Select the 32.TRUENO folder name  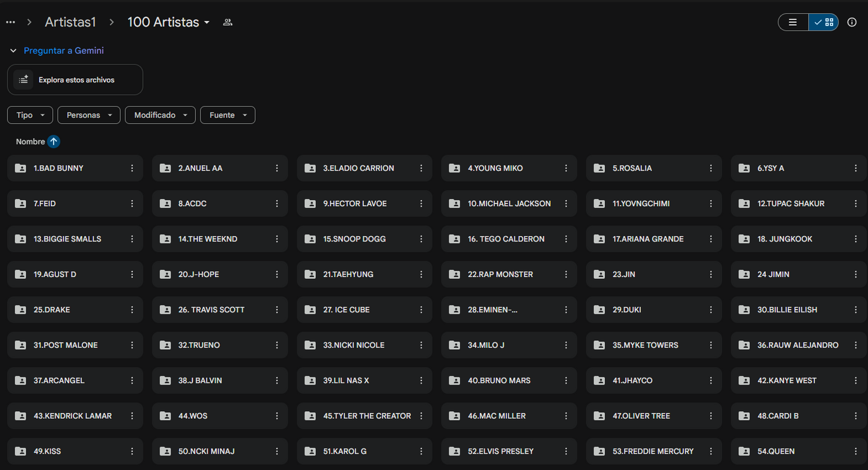coord(199,346)
